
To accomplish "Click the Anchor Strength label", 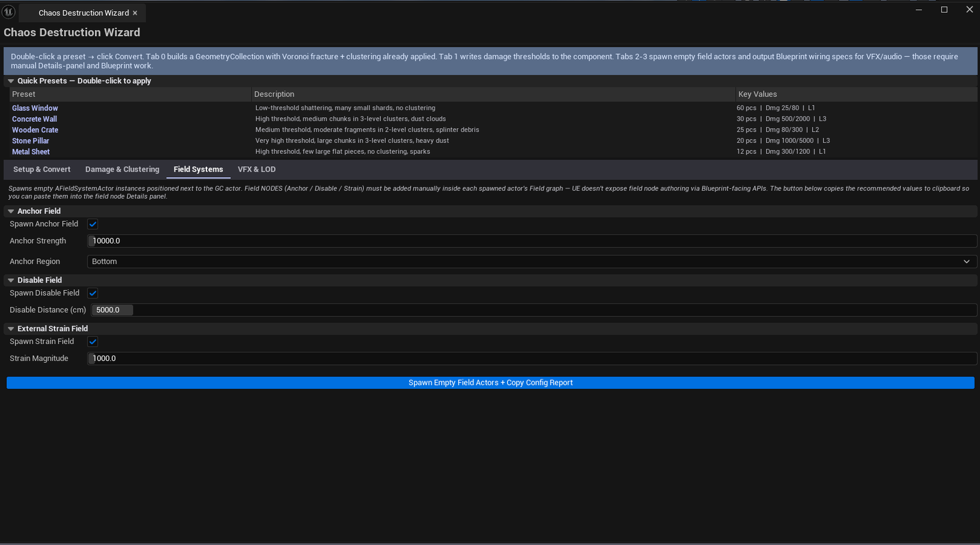I will (38, 241).
